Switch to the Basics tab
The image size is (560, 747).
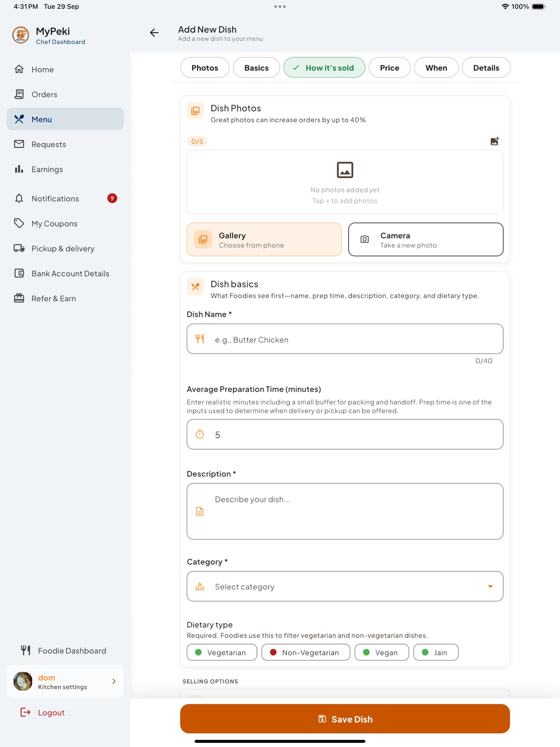click(x=257, y=68)
